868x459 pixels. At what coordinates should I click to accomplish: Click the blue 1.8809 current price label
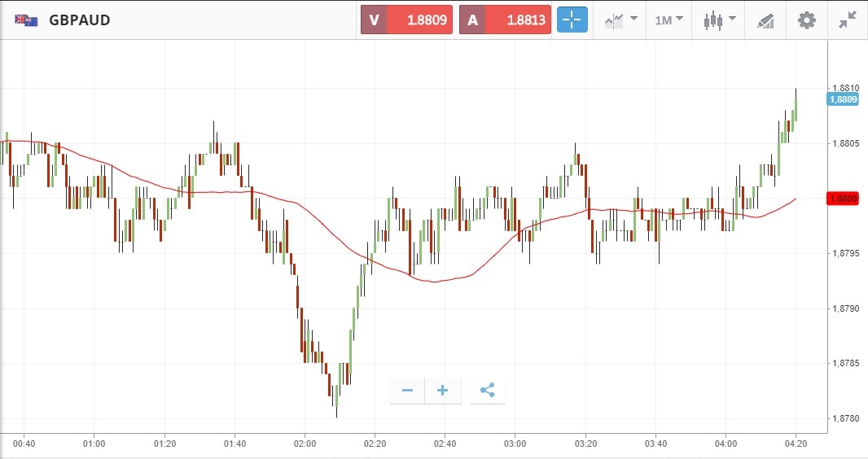(x=842, y=99)
